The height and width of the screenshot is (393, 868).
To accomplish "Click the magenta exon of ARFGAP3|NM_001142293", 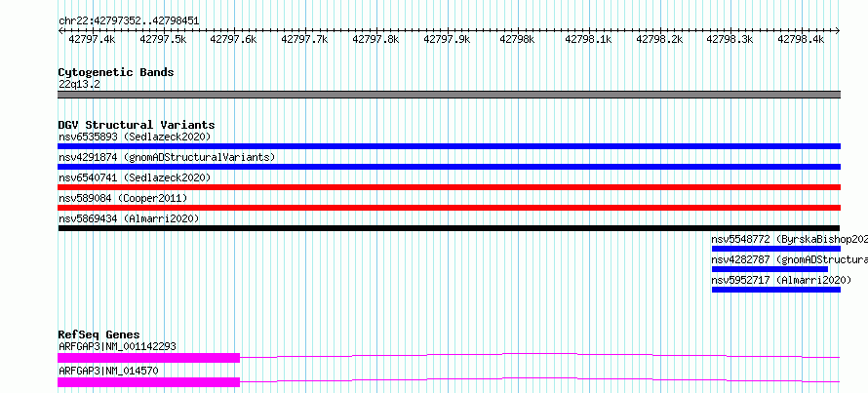I will point(148,358).
